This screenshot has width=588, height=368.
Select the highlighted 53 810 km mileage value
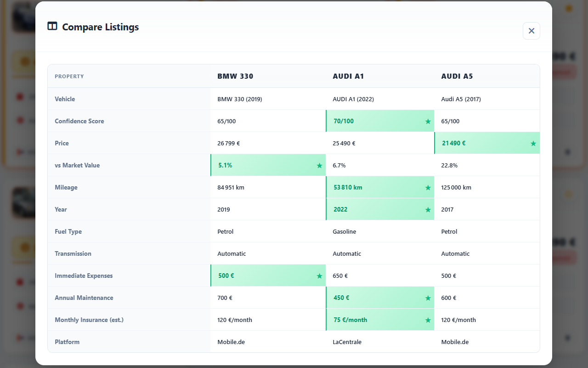tap(348, 187)
